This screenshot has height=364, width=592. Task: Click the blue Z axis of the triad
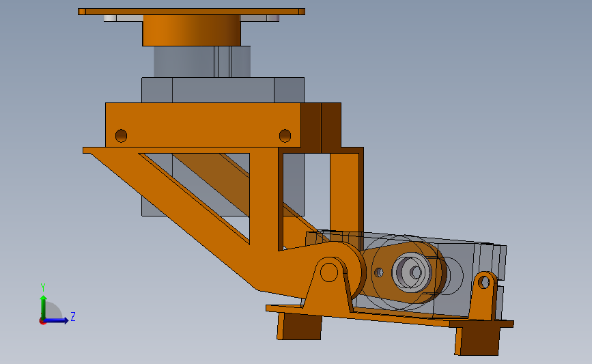click(x=57, y=320)
